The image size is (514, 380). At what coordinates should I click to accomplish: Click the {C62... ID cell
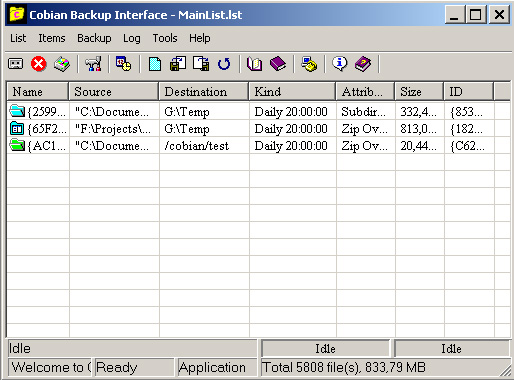(x=467, y=146)
